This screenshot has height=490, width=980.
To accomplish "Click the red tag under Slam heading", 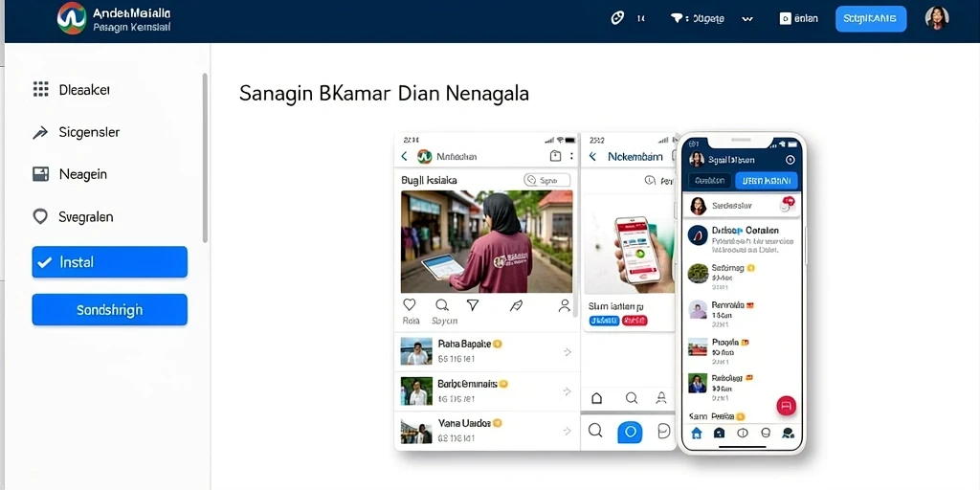I will coord(635,321).
